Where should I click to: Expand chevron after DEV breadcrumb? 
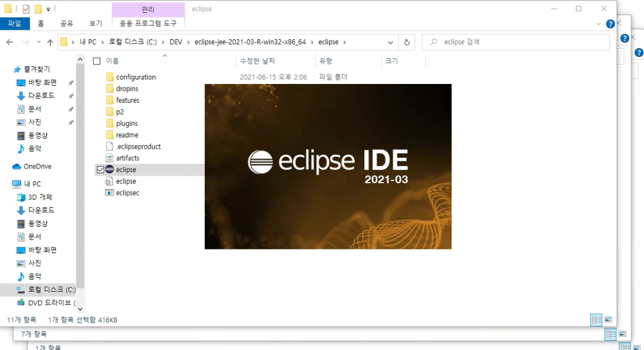coord(188,42)
